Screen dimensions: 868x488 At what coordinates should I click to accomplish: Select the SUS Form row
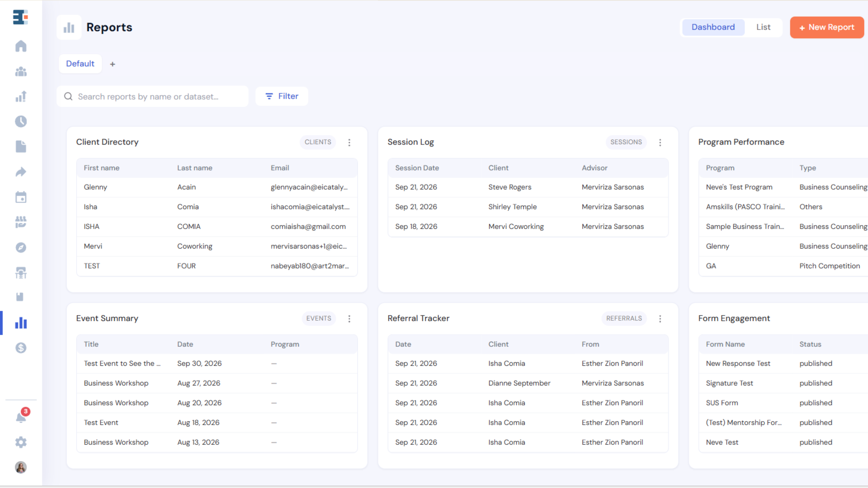tap(783, 403)
